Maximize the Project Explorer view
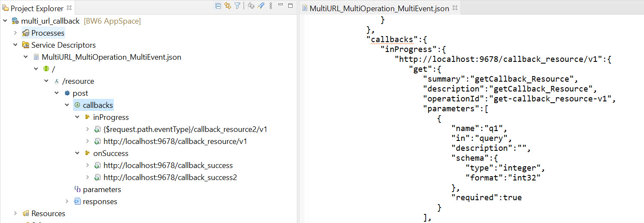 click(290, 6)
